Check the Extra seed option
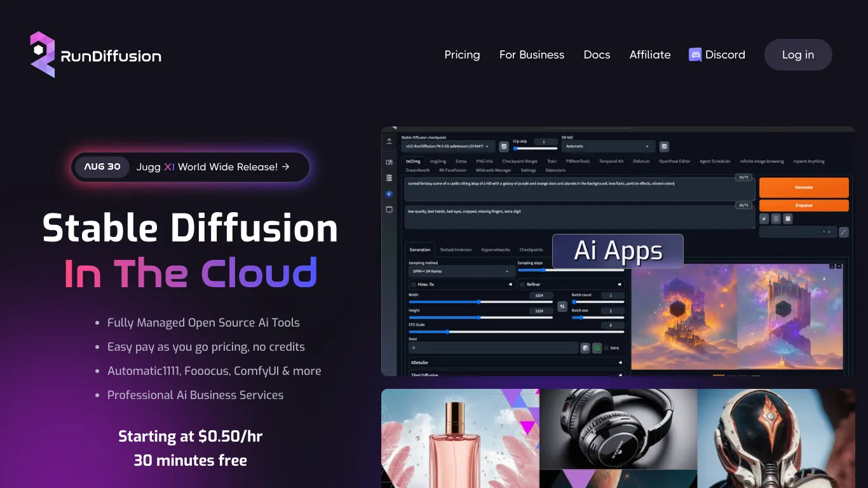Image resolution: width=868 pixels, height=488 pixels. pyautogui.click(x=607, y=348)
